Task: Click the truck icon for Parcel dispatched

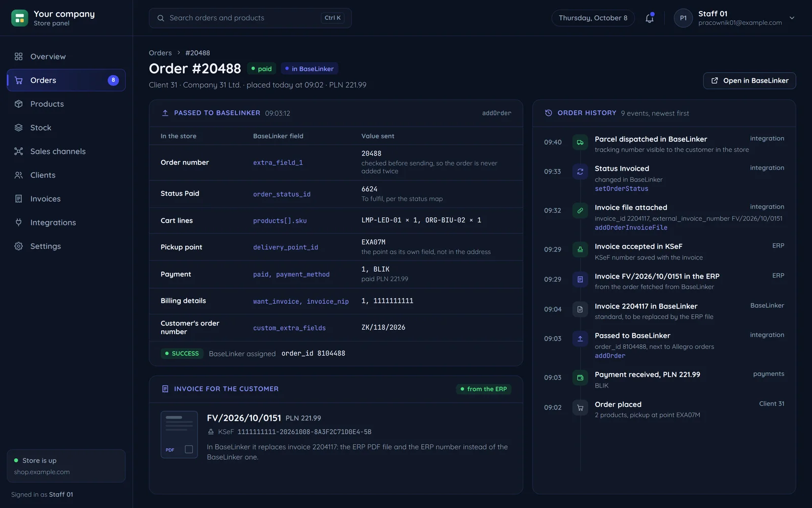Action: coord(580,142)
